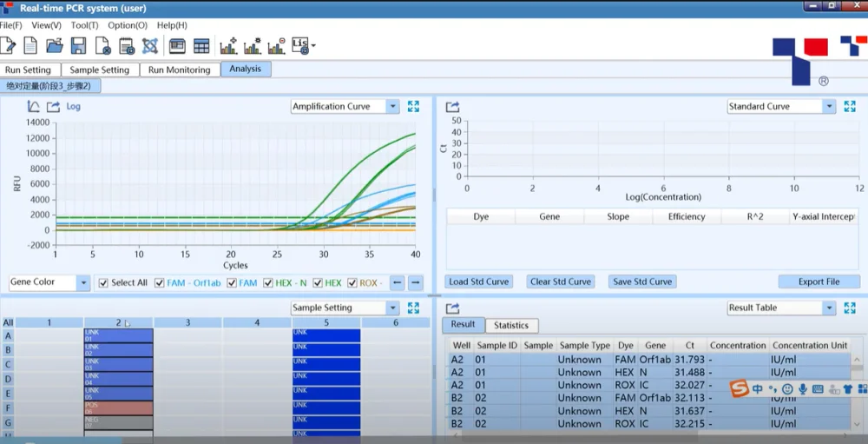Select the 绝对定量 analysis step tab
Viewport: 868px width, 444px height.
[x=49, y=86]
